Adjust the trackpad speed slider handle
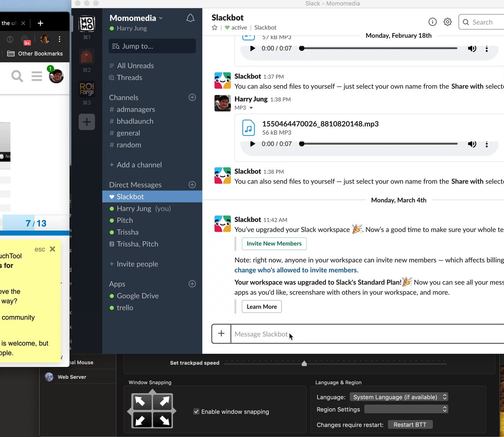 tap(304, 363)
